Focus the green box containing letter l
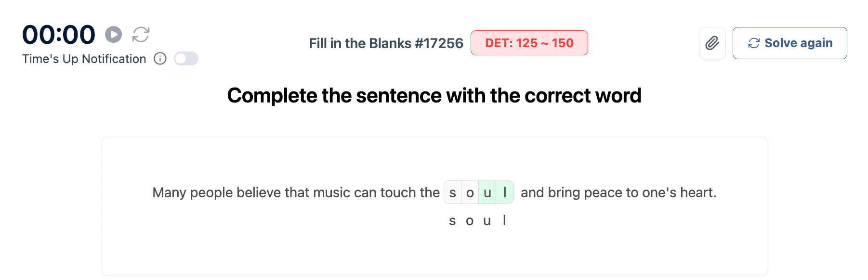 click(504, 192)
